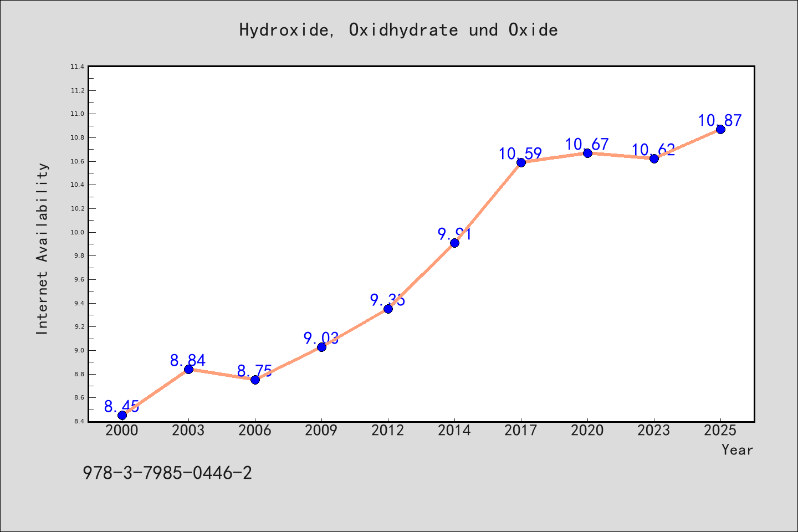Click the y-axis tick label 9.6

click(x=79, y=280)
